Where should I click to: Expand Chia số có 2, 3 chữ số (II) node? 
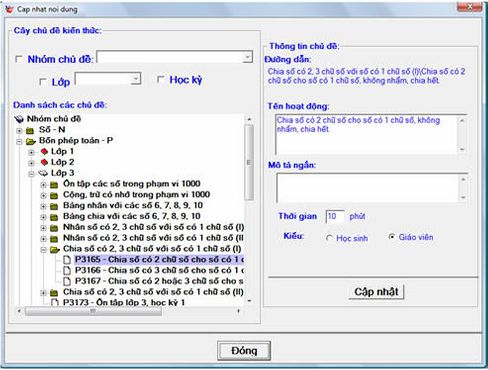pos(43,293)
